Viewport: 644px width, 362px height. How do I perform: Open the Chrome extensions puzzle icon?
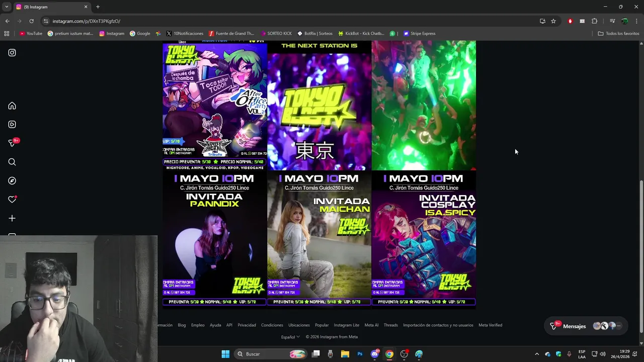click(x=595, y=21)
